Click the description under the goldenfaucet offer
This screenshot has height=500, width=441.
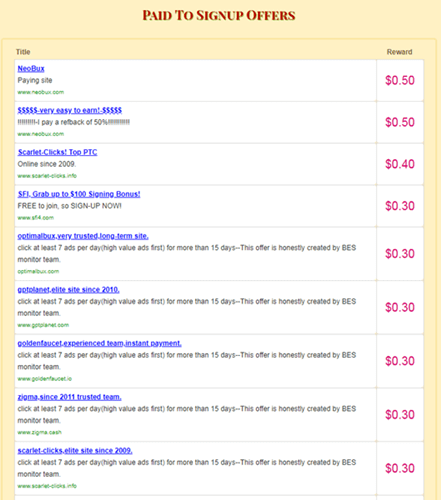(187, 361)
